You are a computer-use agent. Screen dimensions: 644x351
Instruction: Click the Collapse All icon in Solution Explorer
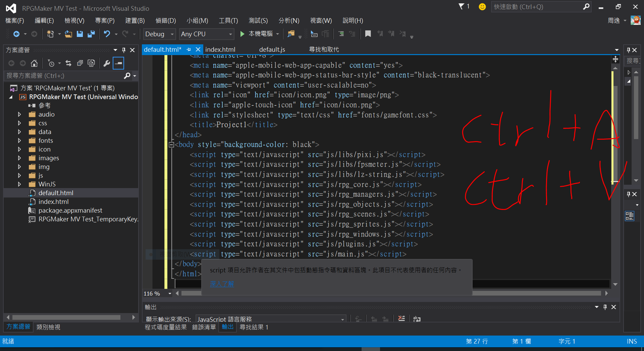pos(80,63)
